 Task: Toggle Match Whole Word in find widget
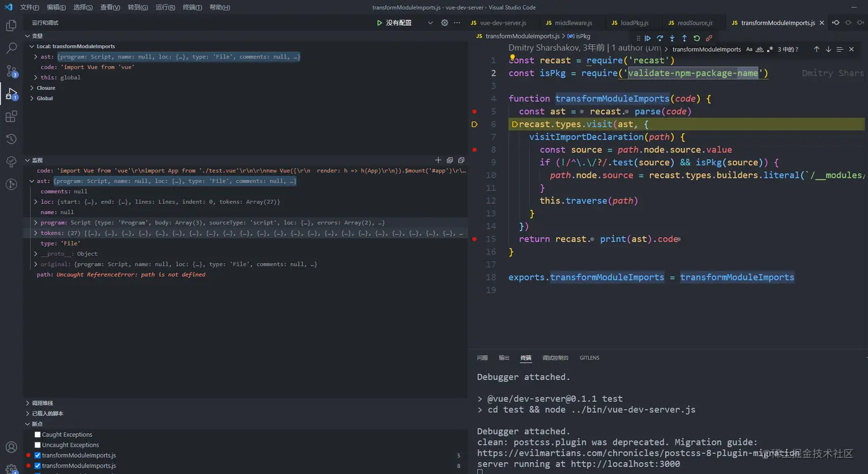tap(759, 49)
